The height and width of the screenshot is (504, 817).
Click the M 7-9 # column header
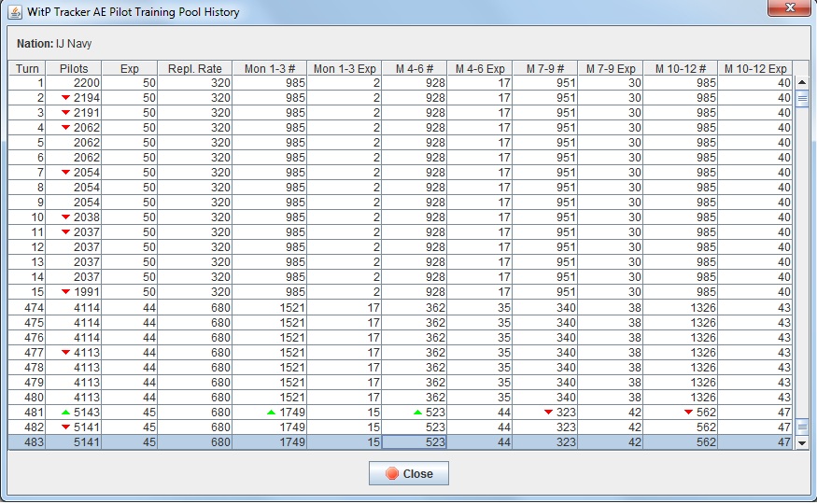(545, 68)
